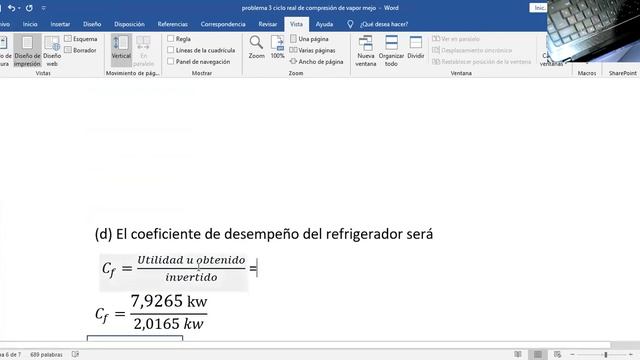The height and width of the screenshot is (360, 640).
Task: Click the heading (d) El coeficiente de desempeño
Action: click(264, 234)
